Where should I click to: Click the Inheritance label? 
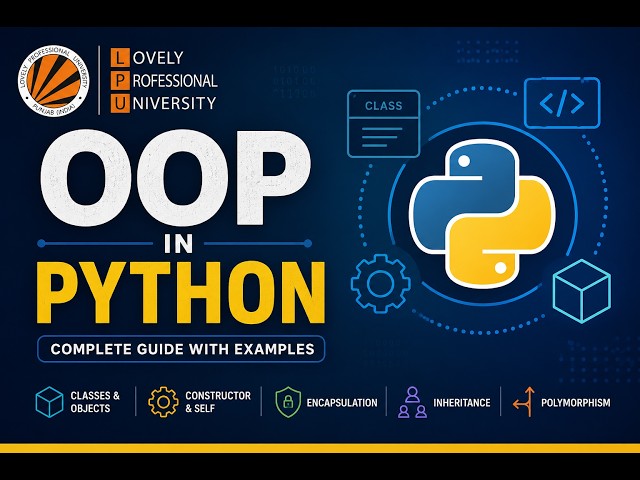[462, 403]
